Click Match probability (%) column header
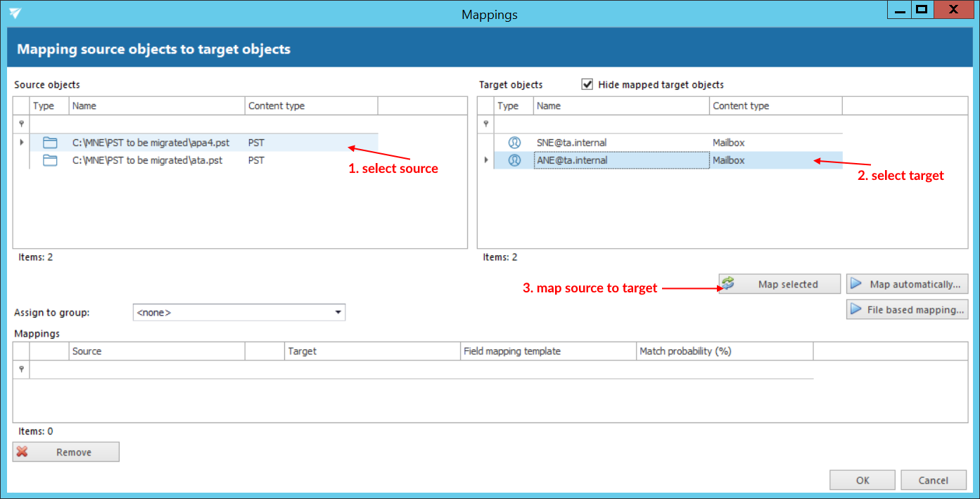 pos(724,351)
